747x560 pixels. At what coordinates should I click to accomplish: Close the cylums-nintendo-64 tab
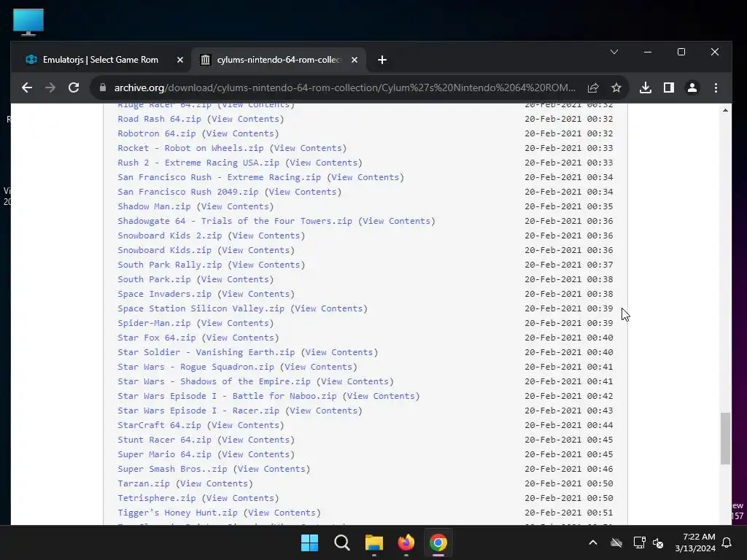pos(355,60)
